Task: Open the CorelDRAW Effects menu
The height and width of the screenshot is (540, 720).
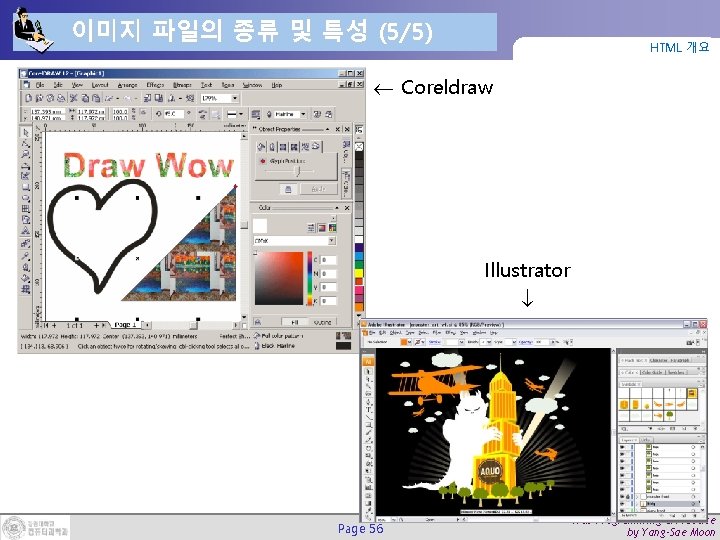Action: tap(155, 85)
